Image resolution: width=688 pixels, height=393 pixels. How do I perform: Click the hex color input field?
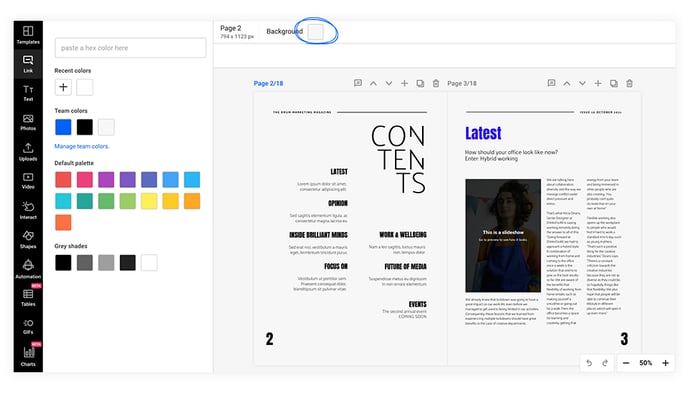[x=130, y=48]
